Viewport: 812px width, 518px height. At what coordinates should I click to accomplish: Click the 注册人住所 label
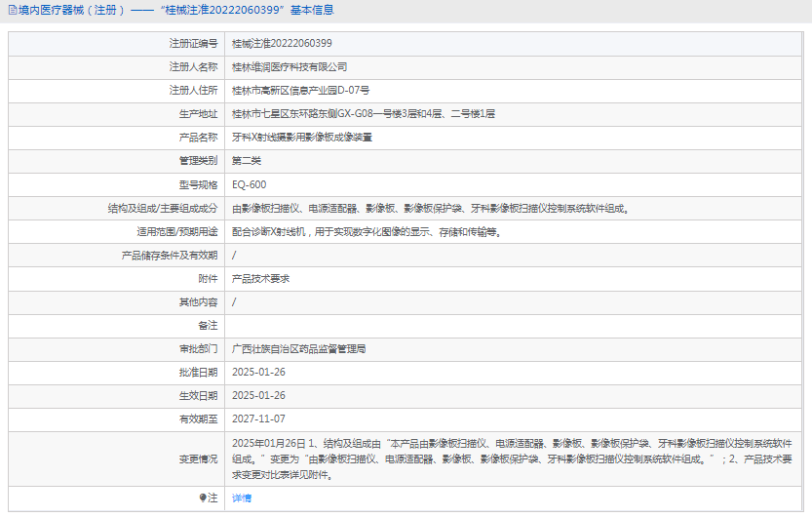click(193, 90)
